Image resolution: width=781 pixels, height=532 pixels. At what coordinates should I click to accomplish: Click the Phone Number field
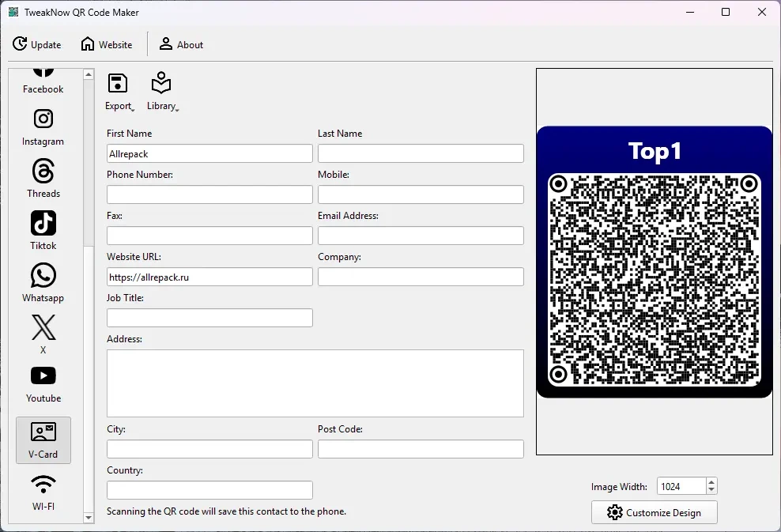209,194
